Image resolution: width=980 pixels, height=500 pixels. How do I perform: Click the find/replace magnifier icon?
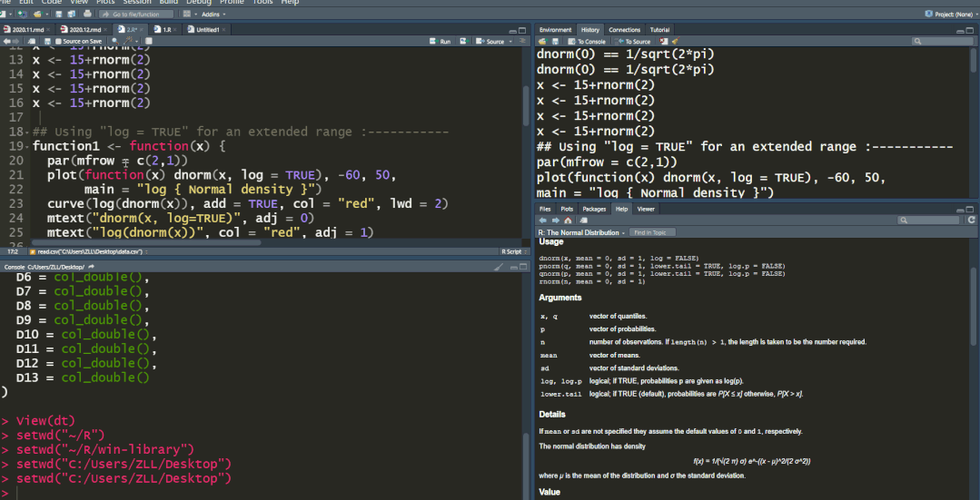115,41
